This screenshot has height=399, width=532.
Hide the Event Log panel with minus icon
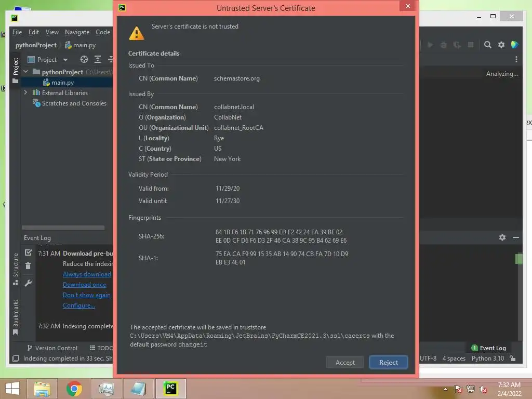coord(516,237)
